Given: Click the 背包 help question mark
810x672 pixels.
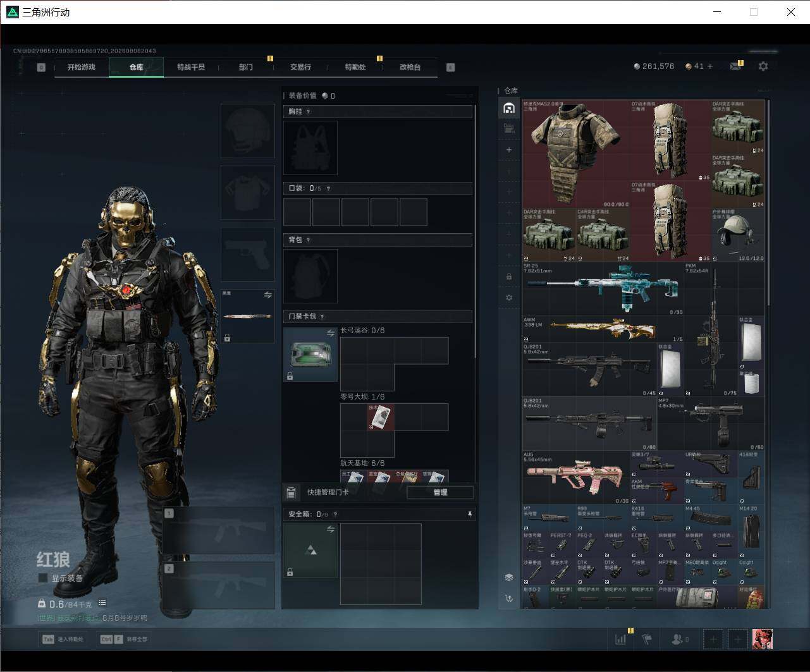Looking at the screenshot, I should [x=309, y=240].
